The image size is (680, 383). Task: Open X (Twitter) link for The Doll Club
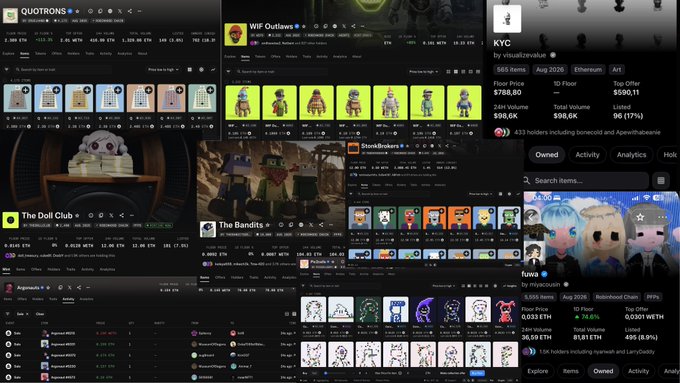click(111, 216)
